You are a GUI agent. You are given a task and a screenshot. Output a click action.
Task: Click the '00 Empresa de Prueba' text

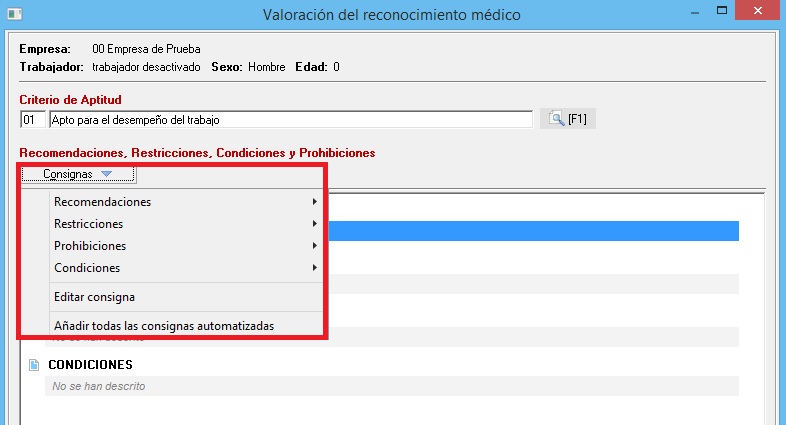146,49
